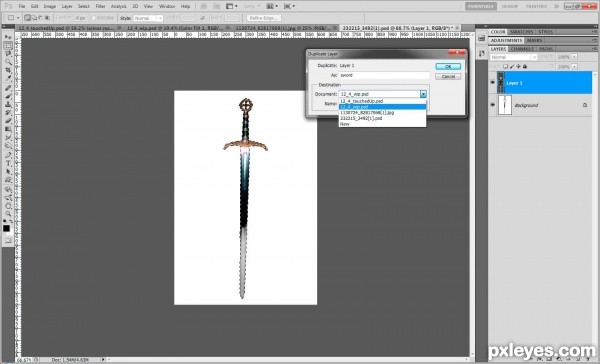Choose New in the document list

point(382,124)
